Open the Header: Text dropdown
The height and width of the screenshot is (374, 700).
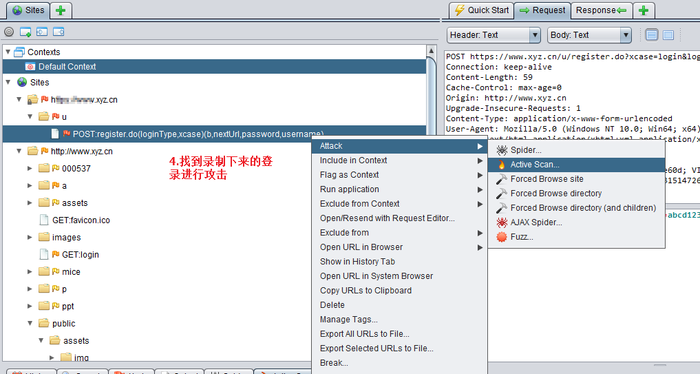tap(494, 35)
